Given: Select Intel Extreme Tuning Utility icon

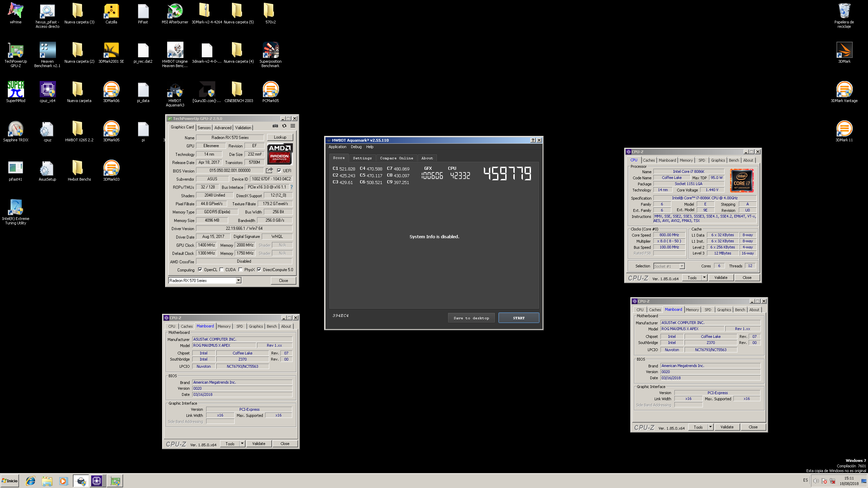Looking at the screenshot, I should pyautogui.click(x=16, y=212).
